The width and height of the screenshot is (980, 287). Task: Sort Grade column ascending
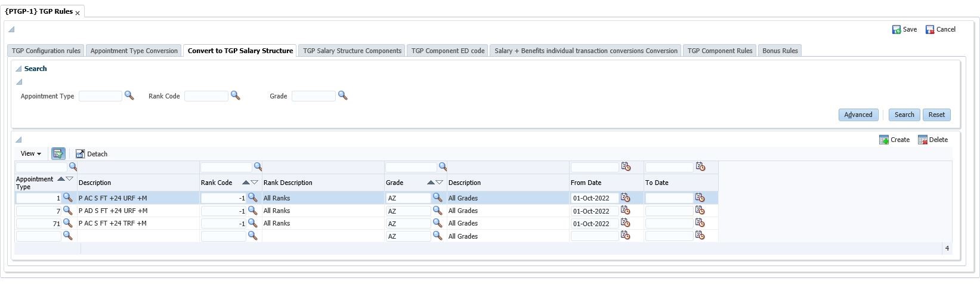coord(431,183)
